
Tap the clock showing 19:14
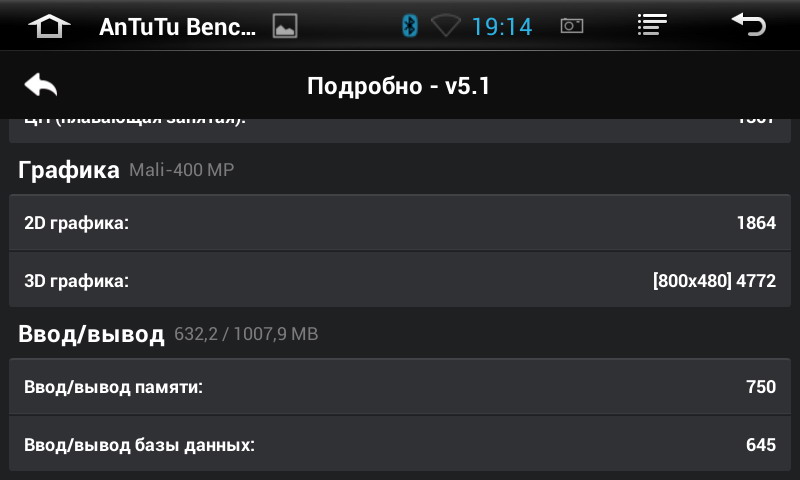502,27
